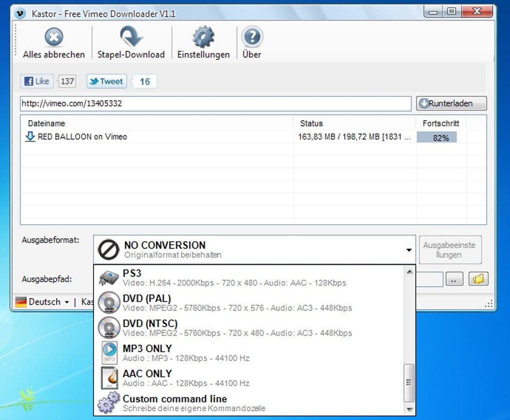Click the German flag icon
The image size is (510, 420).
(x=21, y=302)
